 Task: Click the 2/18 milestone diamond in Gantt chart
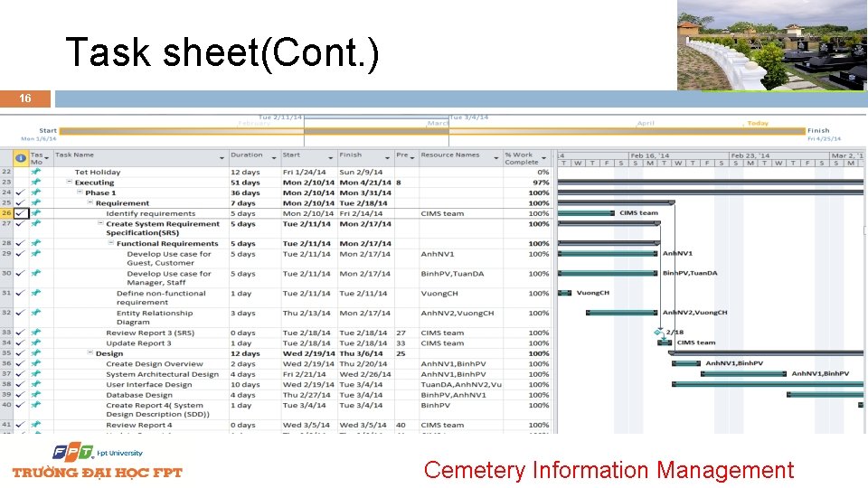[x=657, y=332]
